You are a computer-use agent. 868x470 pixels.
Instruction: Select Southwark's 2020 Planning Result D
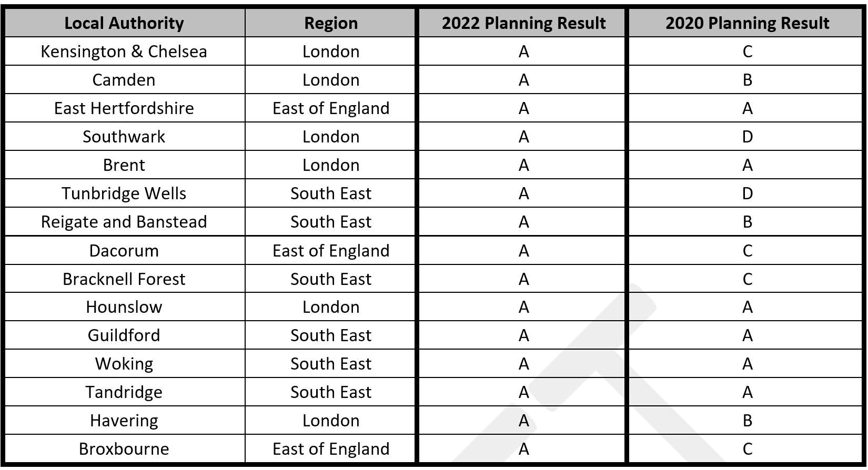click(x=747, y=137)
